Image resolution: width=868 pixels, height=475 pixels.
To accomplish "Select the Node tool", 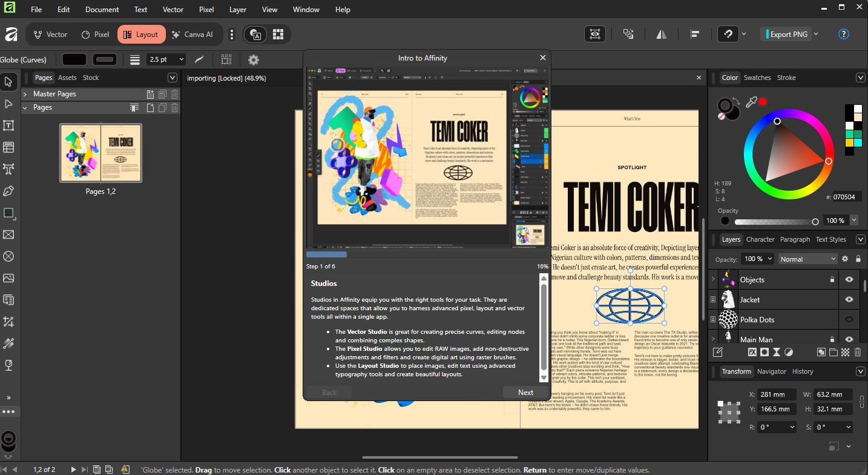I will click(8, 104).
